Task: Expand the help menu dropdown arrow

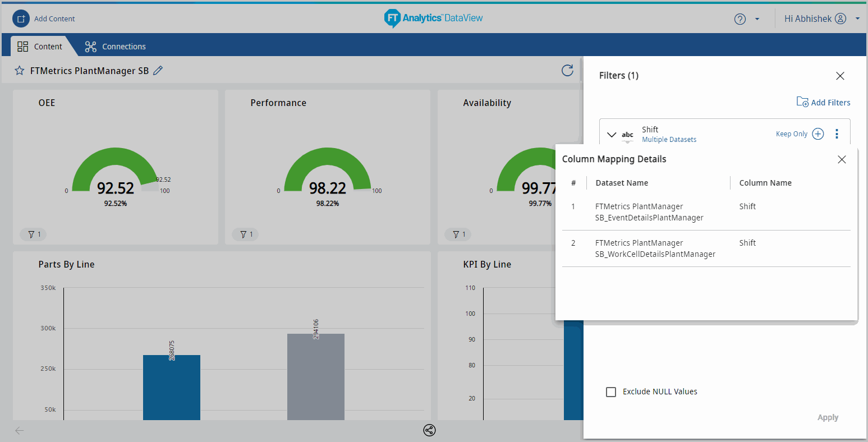Action: pos(757,19)
